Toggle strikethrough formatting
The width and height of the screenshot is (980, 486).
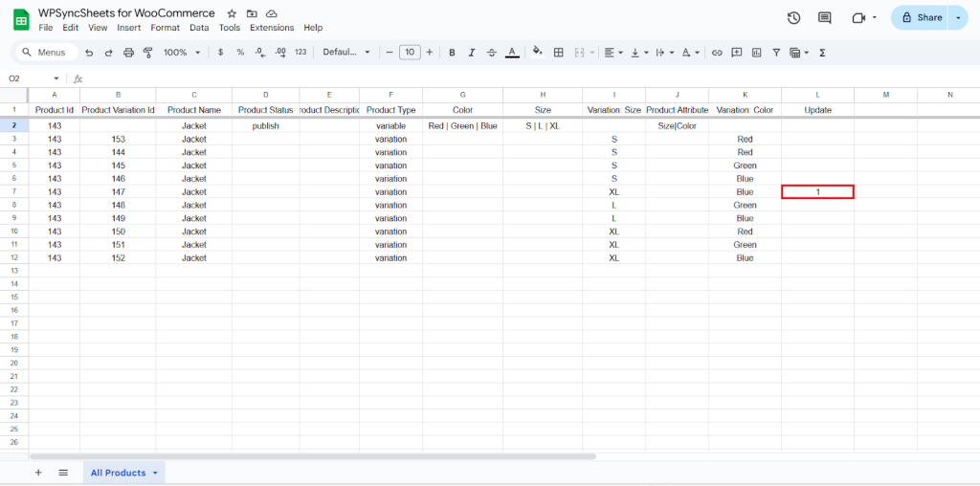click(492, 53)
